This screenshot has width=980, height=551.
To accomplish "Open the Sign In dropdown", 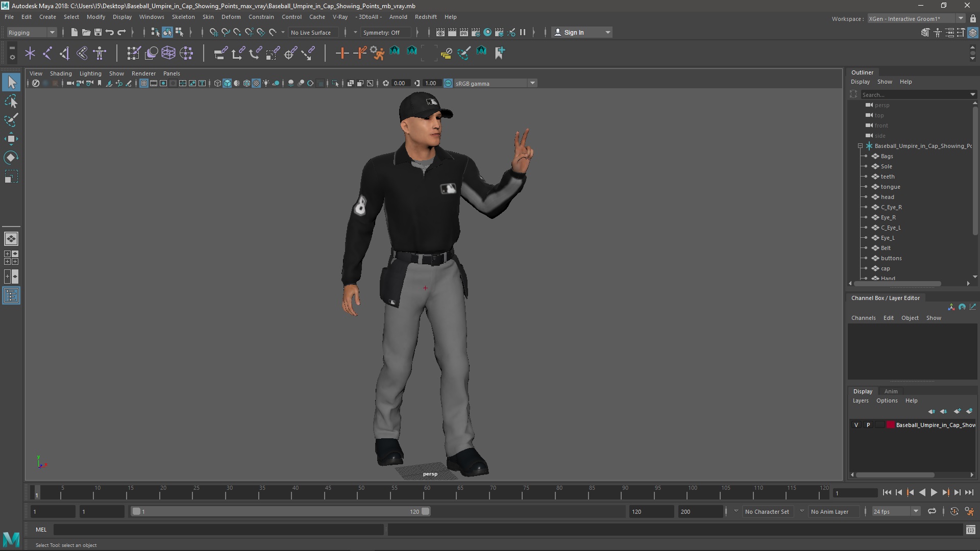I will pyautogui.click(x=582, y=32).
